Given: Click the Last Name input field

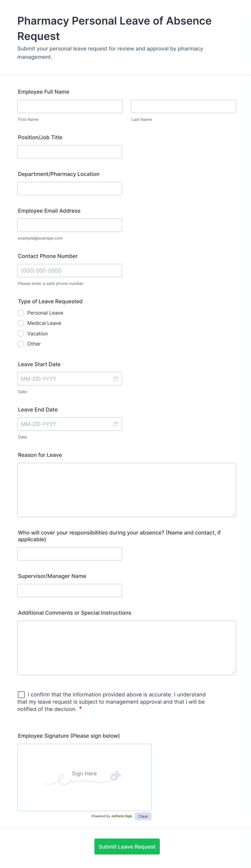Looking at the screenshot, I should pos(183,106).
